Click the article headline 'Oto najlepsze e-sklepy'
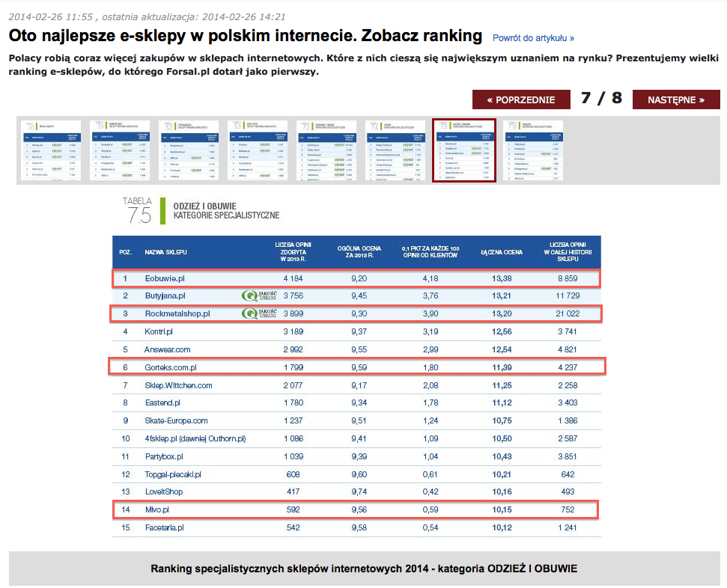Viewport: 727px width, 588px height. [x=246, y=36]
